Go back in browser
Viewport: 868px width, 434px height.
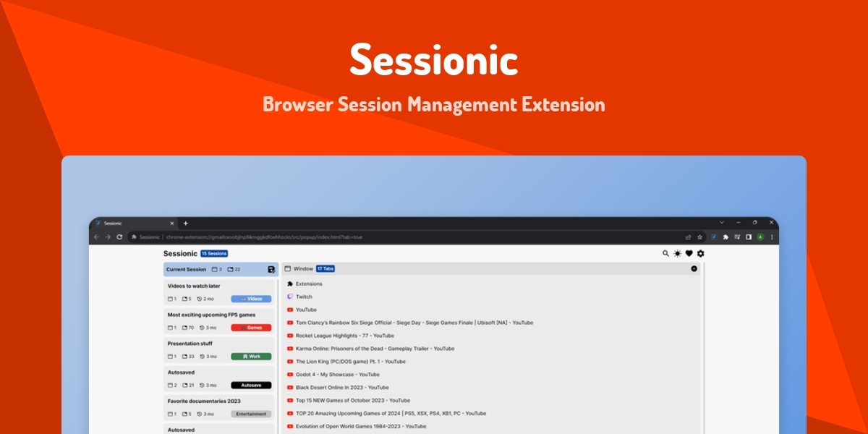click(x=96, y=237)
